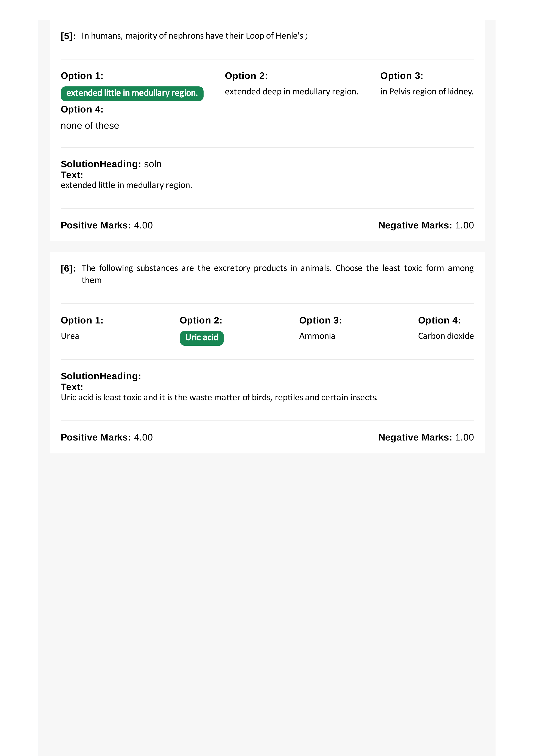Click solution text 'extended little in medullary region.'
The image size is (534, 756).
pyautogui.click(x=126, y=185)
